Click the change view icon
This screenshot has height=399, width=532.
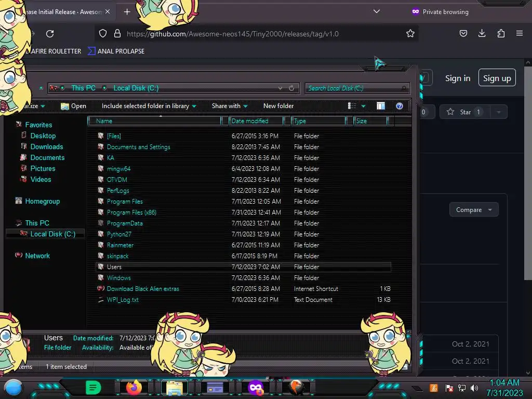[x=352, y=106]
